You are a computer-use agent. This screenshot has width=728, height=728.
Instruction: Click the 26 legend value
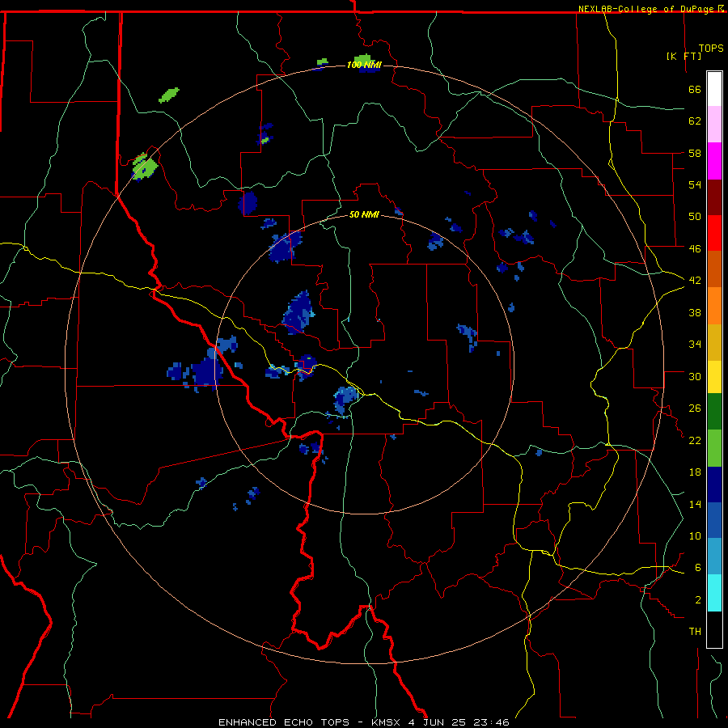click(x=695, y=408)
